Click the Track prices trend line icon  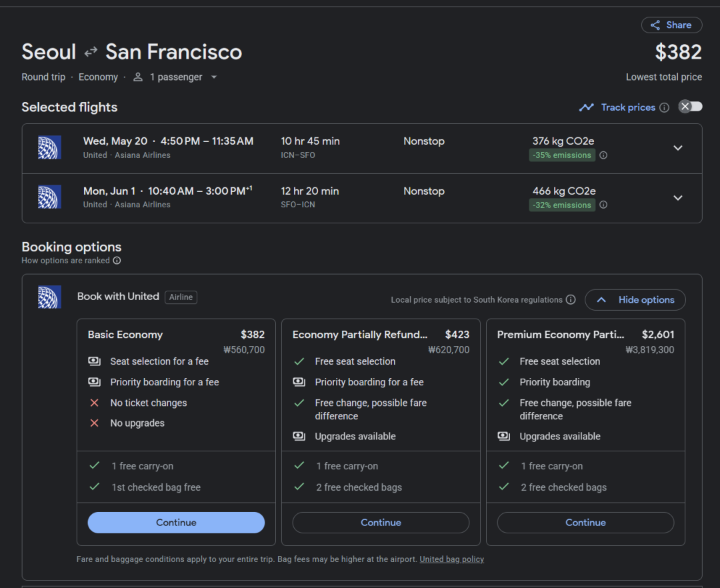coord(587,107)
